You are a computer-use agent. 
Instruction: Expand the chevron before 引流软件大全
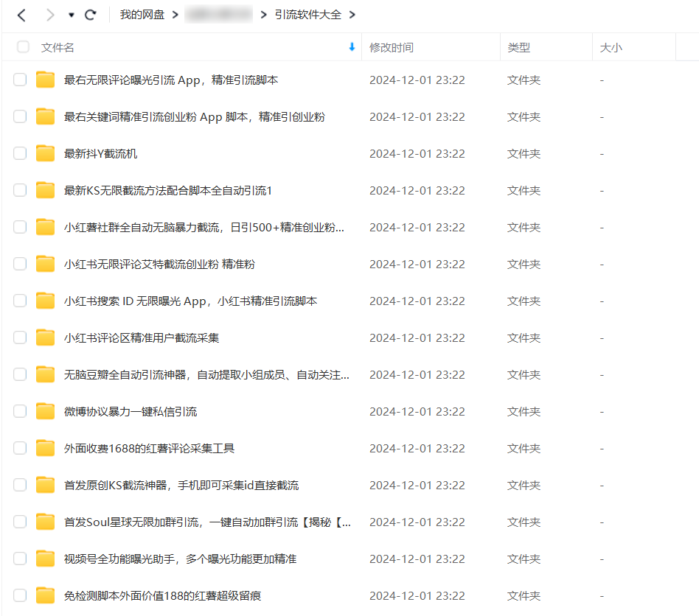pos(263,15)
